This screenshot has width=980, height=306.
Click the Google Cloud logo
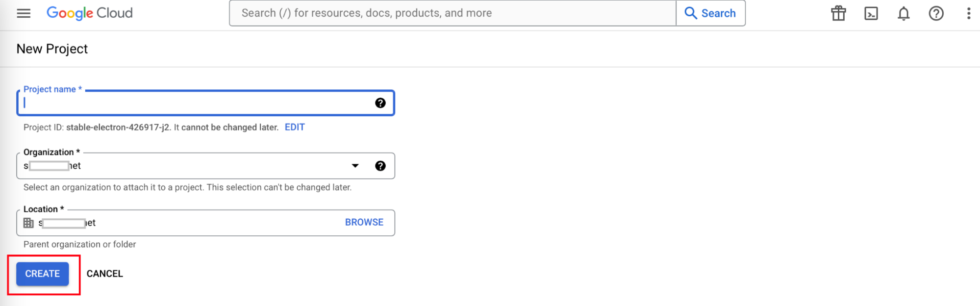tap(90, 13)
